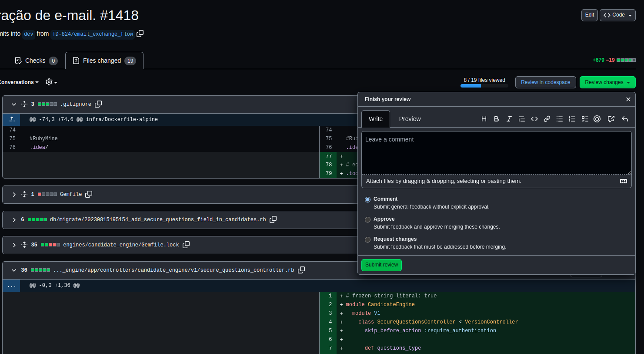Screen dimensions: 644x354
Task: Copy secure_questions_controller.rb file path
Action: click(x=301, y=270)
